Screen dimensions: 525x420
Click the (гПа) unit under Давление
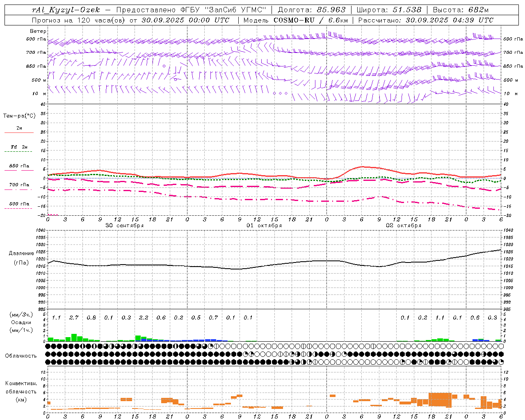click(21, 263)
